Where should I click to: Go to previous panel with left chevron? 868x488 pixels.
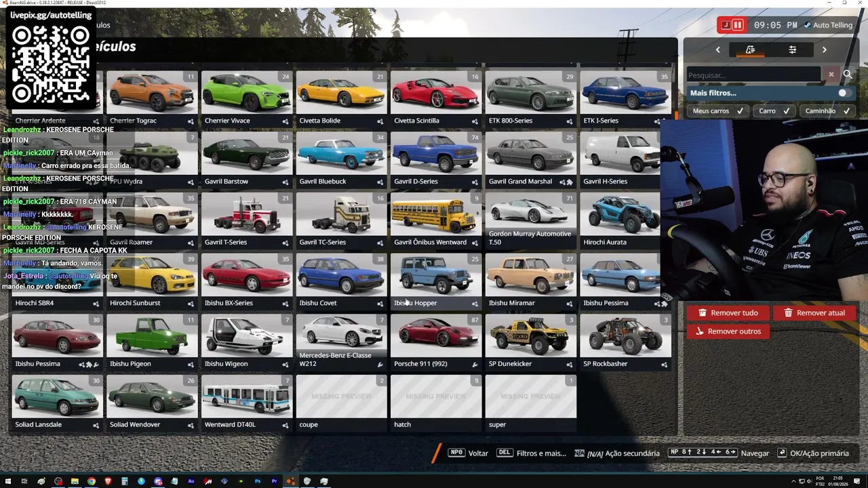[x=717, y=49]
